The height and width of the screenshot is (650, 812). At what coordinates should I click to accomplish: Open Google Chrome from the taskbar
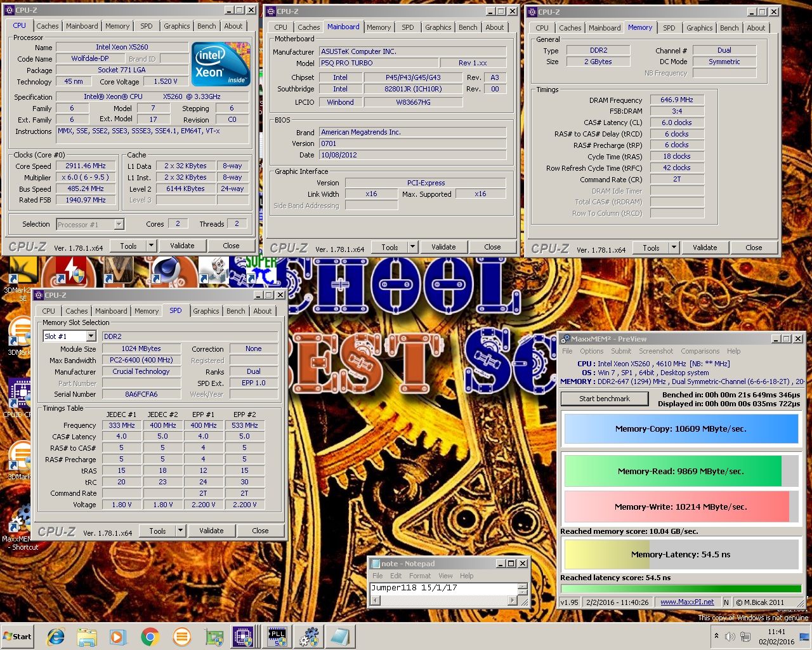click(150, 636)
